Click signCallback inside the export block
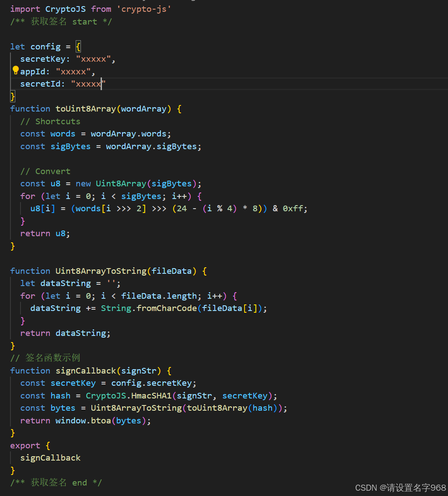This screenshot has height=496, width=448. pyautogui.click(x=50, y=458)
